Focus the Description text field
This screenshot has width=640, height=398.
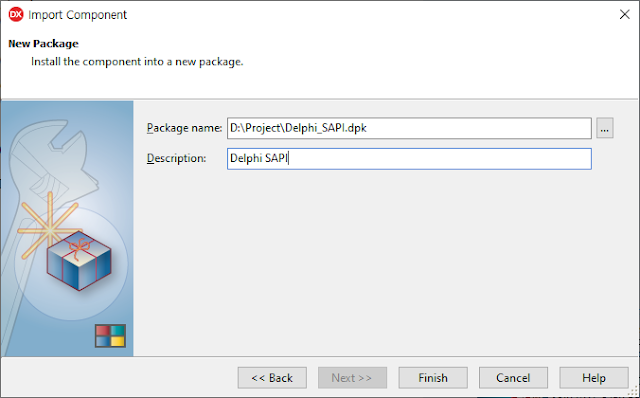click(x=409, y=159)
